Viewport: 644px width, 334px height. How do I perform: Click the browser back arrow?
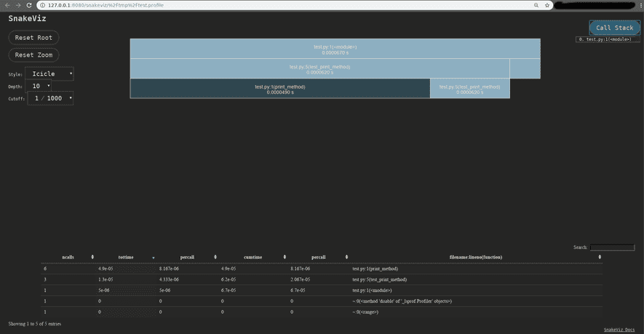(8, 5)
